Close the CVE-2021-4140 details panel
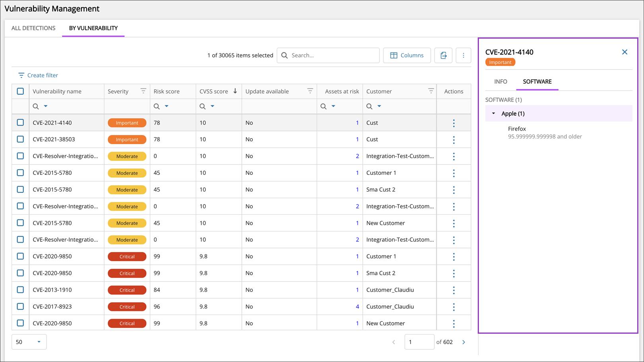This screenshot has height=362, width=644. point(625,52)
